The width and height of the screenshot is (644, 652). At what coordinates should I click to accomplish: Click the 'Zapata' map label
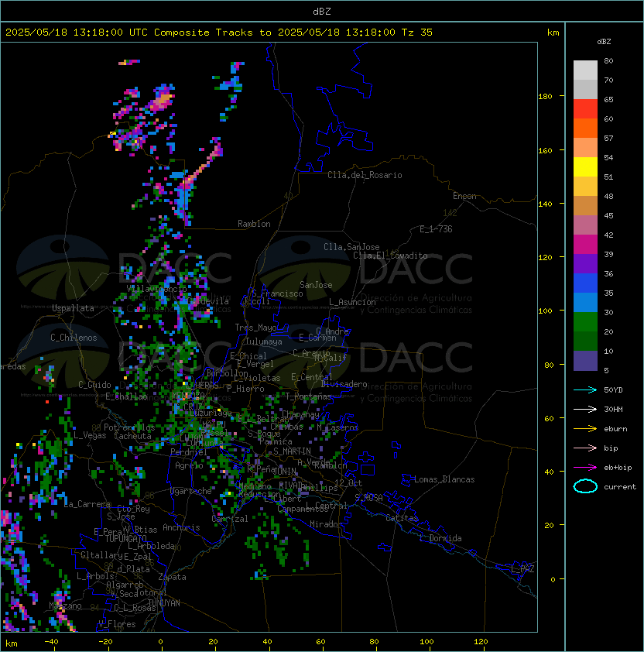172,577
